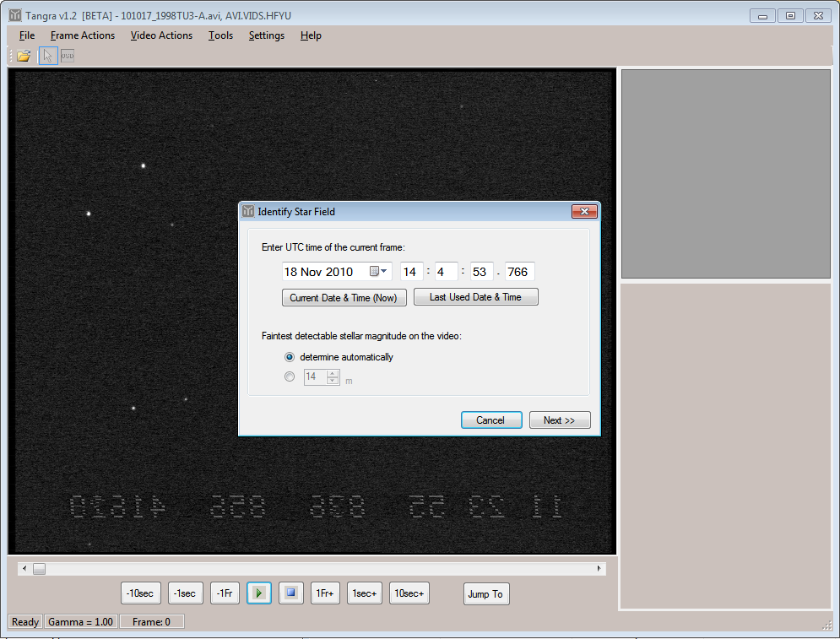Click the Last Used Date & Time button

[475, 297]
